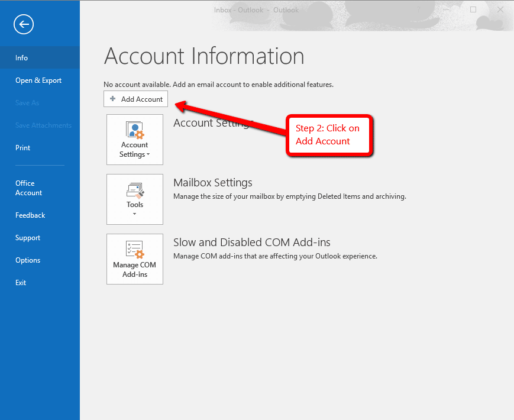Select the Info menu item
This screenshot has height=420, width=514.
40,58
